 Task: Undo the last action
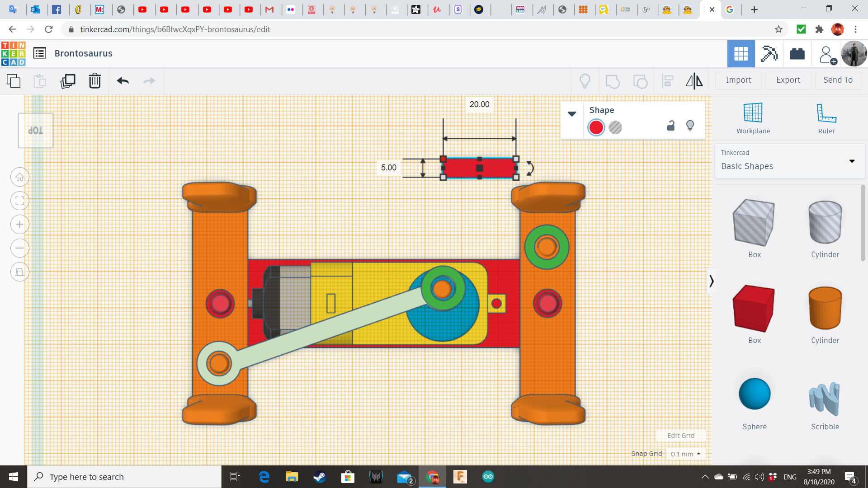click(x=122, y=81)
